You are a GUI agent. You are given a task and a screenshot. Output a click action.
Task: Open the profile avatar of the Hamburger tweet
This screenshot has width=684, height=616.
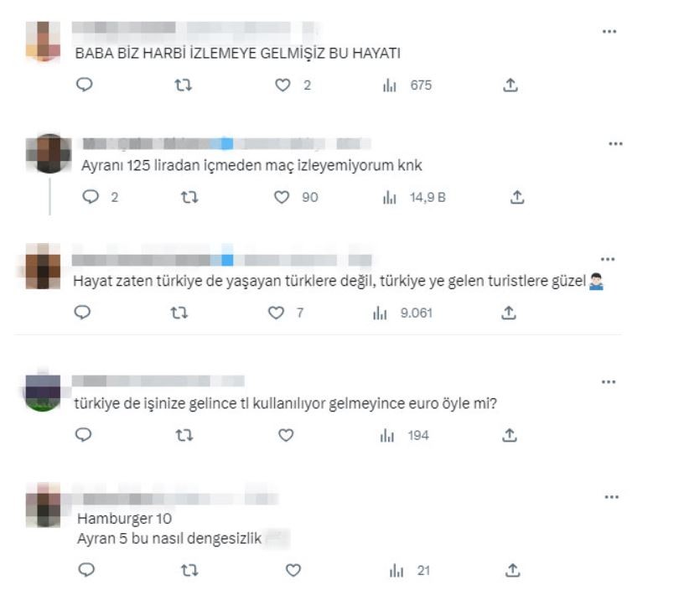[x=43, y=505]
